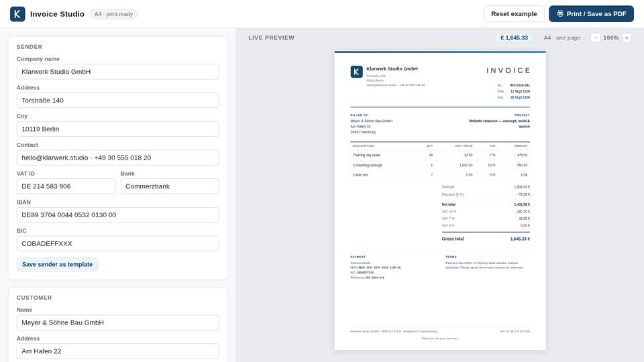
Task: Click A4 · one page label
Action: tap(562, 38)
